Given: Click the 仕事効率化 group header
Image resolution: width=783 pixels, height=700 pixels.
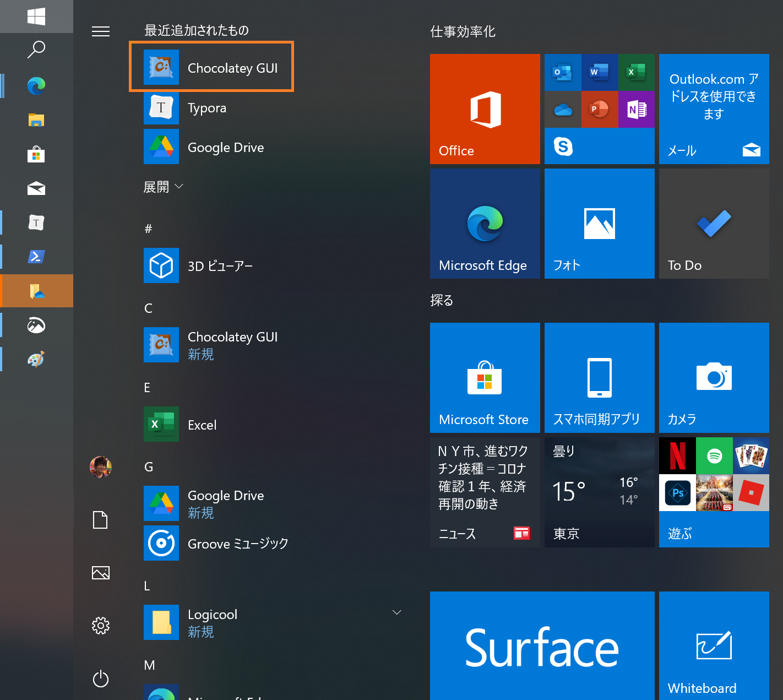Looking at the screenshot, I should pyautogui.click(x=463, y=31).
